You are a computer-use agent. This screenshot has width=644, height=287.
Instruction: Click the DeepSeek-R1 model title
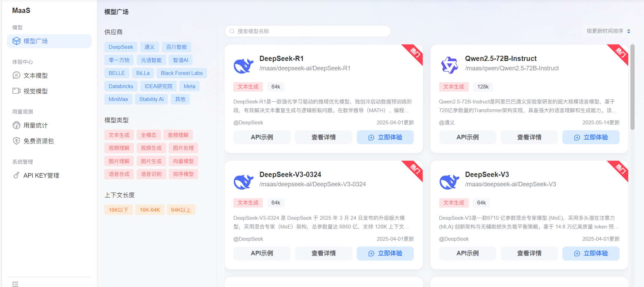pos(282,59)
